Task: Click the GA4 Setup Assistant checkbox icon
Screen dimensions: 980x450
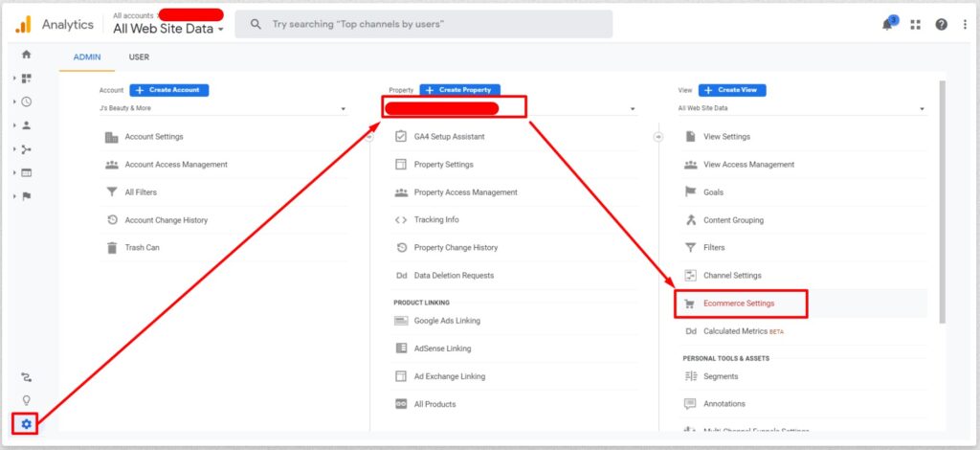Action: [401, 137]
